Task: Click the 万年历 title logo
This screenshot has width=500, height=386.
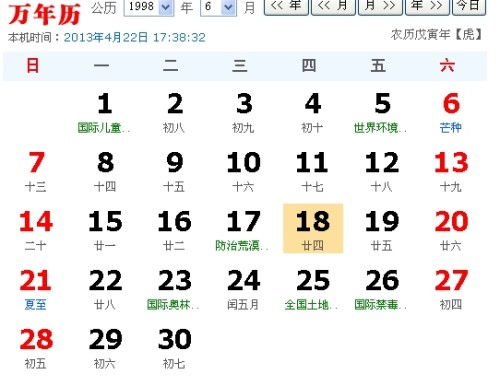Action: [x=44, y=14]
